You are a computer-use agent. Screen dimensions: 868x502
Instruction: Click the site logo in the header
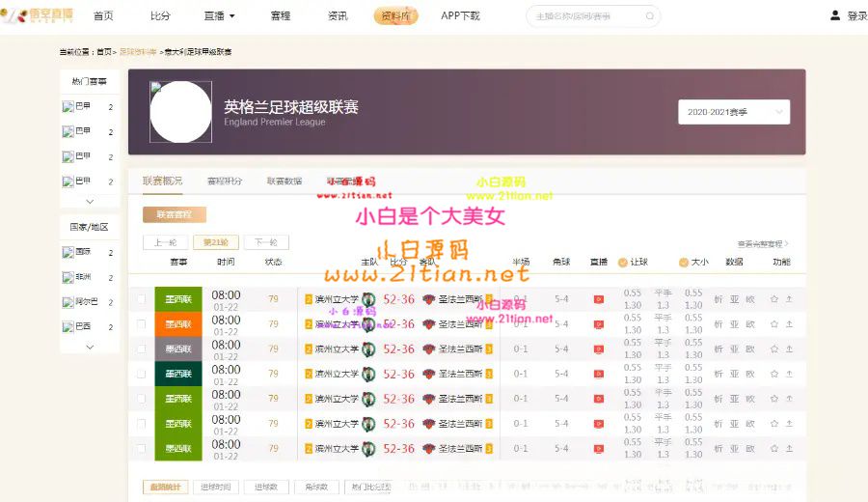(37, 14)
